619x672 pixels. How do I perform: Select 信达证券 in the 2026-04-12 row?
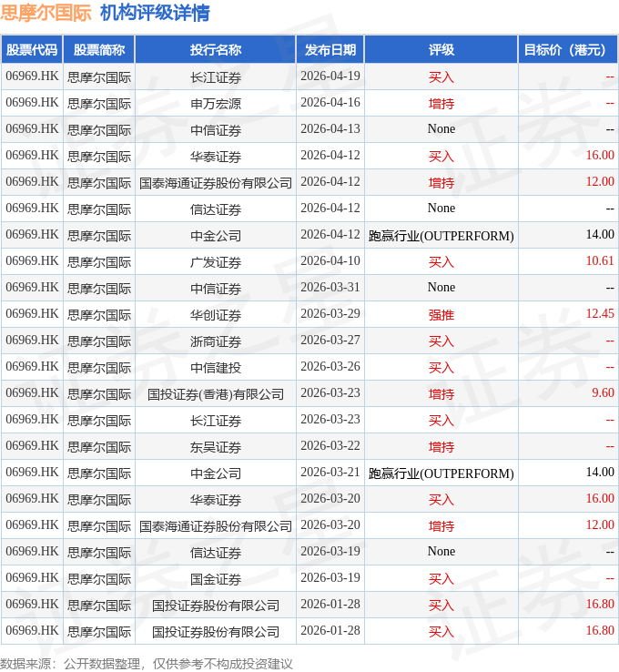pos(216,209)
